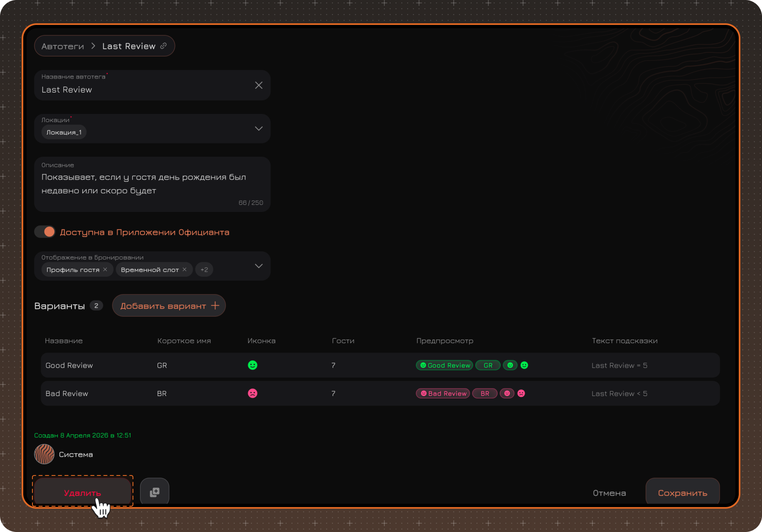This screenshot has width=762, height=532.
Task: Click Добавить вариант button
Action: (x=169, y=306)
